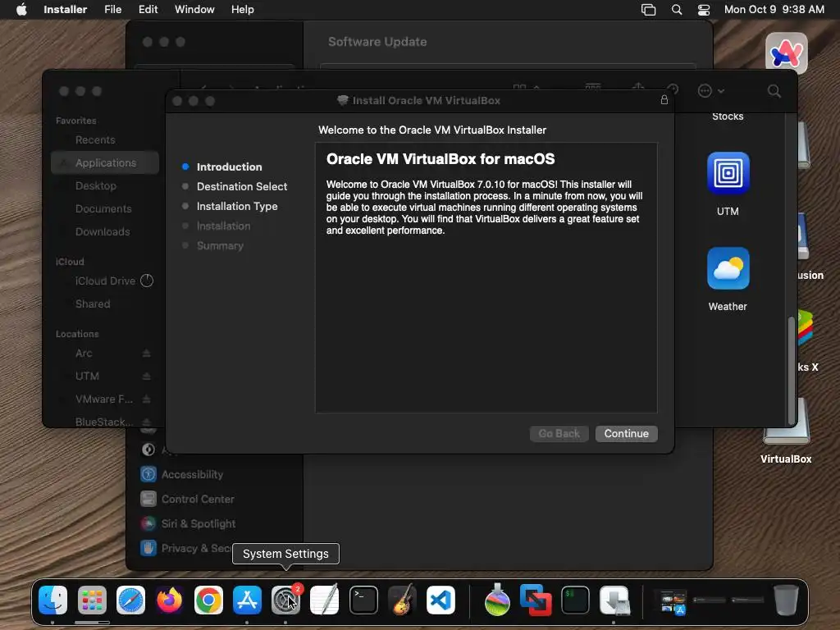Select the Destination Select step
Screen dimensions: 840x630
(242, 186)
